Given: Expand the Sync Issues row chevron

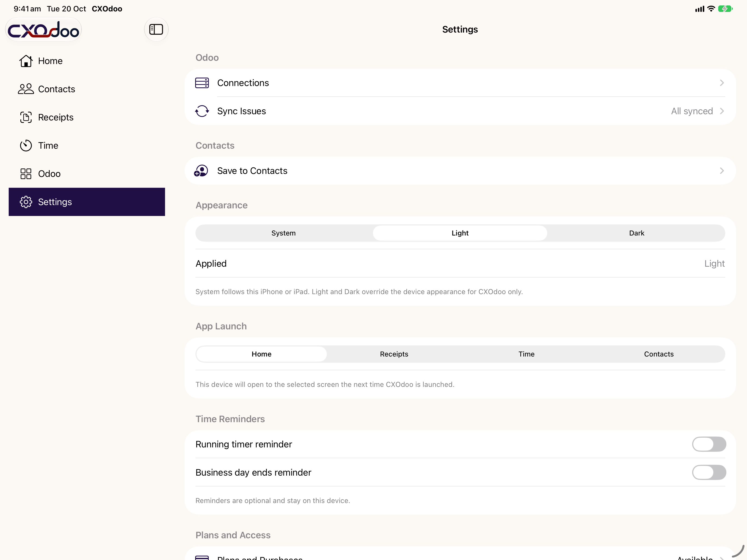Looking at the screenshot, I should click(x=722, y=111).
